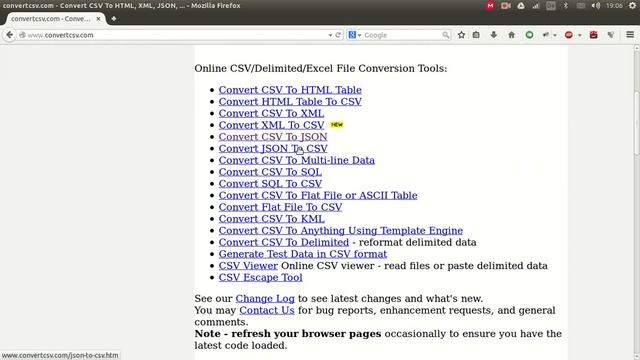Click the red square extension icon
Image resolution: width=640 pixels, height=360 pixels.
click(593, 35)
